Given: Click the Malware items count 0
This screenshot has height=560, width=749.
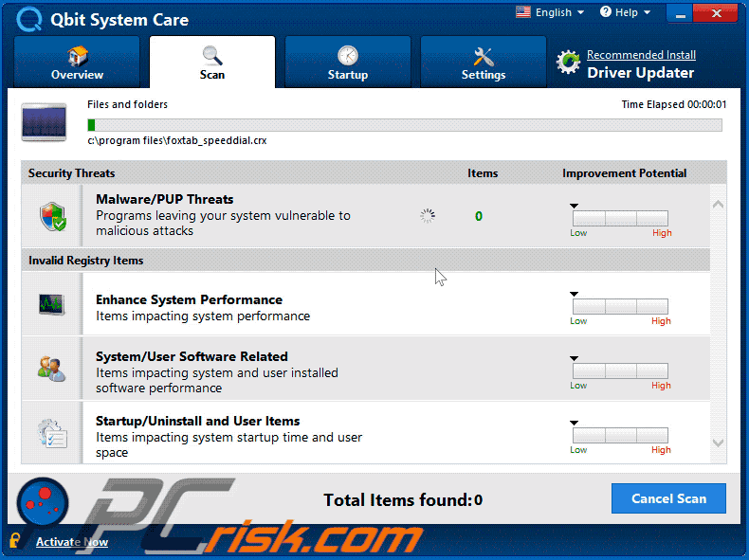Looking at the screenshot, I should [x=479, y=216].
